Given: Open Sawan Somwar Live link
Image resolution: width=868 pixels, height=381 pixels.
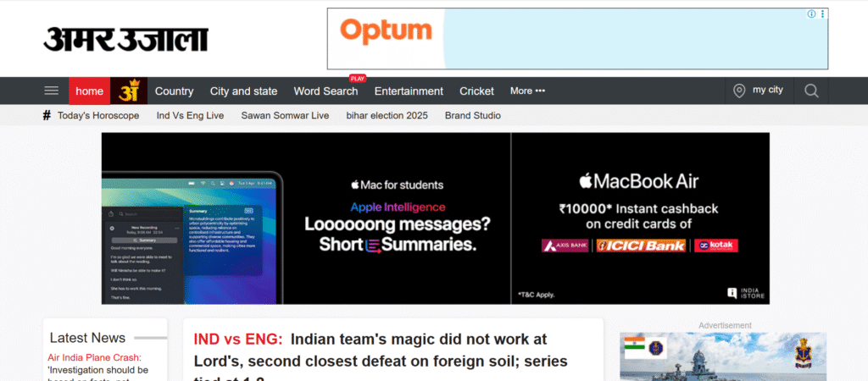Looking at the screenshot, I should 285,116.
